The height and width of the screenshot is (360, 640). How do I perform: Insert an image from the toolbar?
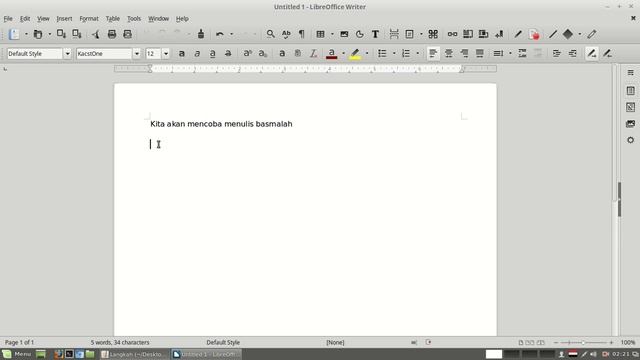point(344,34)
